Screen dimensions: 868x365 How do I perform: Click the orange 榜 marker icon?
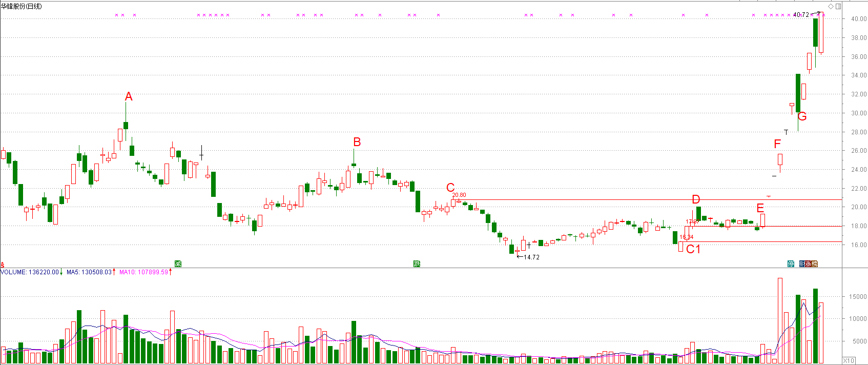(815, 264)
